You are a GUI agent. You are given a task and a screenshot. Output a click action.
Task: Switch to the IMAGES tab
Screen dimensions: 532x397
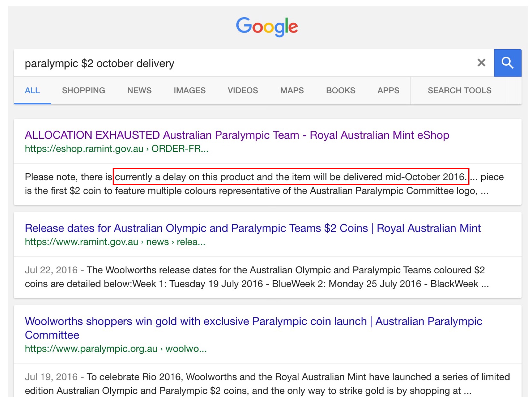pos(190,91)
